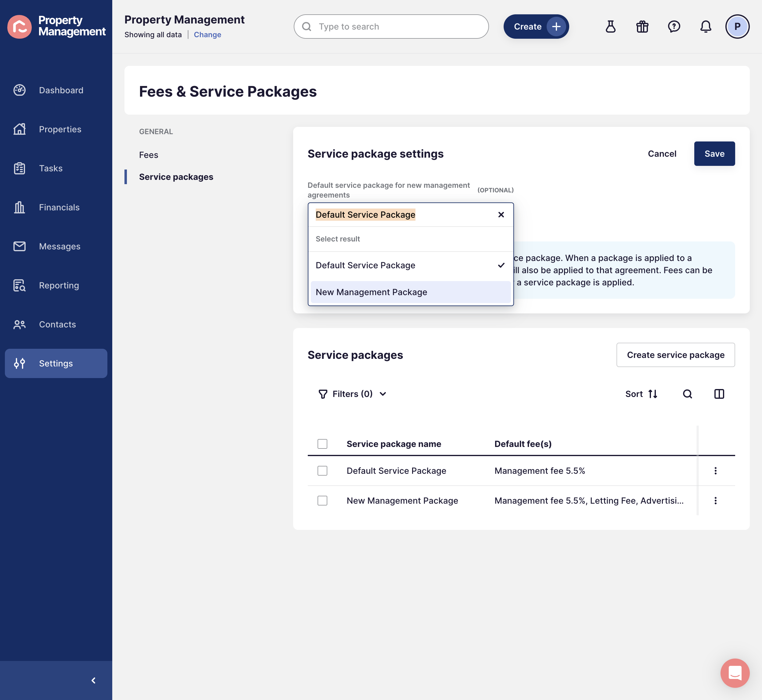The width and height of the screenshot is (762, 700).
Task: Go to Tasks in the sidebar
Action: coord(56,168)
